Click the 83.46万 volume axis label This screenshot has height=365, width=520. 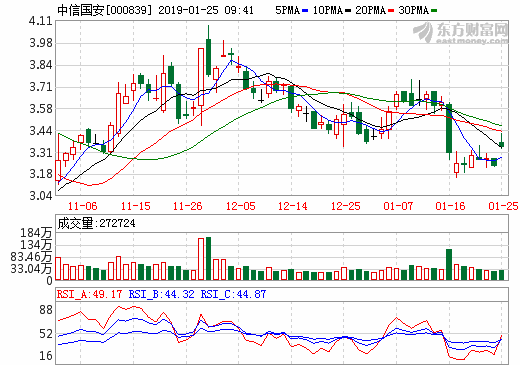coord(31,257)
